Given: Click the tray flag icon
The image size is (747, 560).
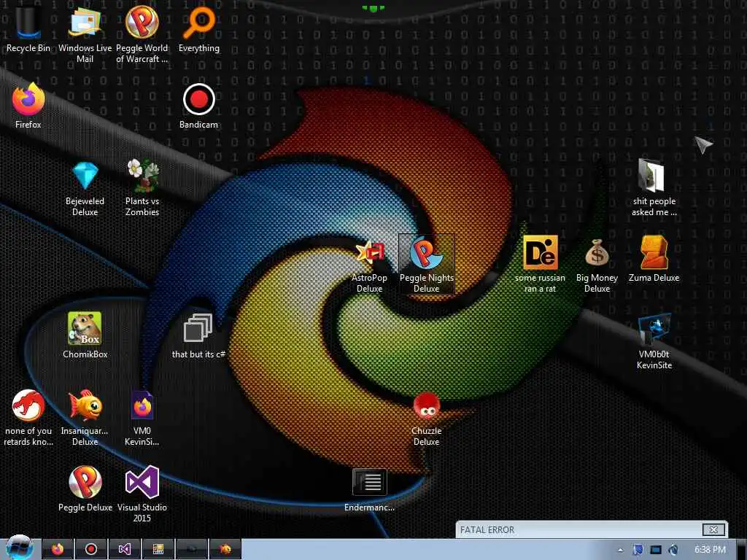Looking at the screenshot, I should tap(638, 550).
